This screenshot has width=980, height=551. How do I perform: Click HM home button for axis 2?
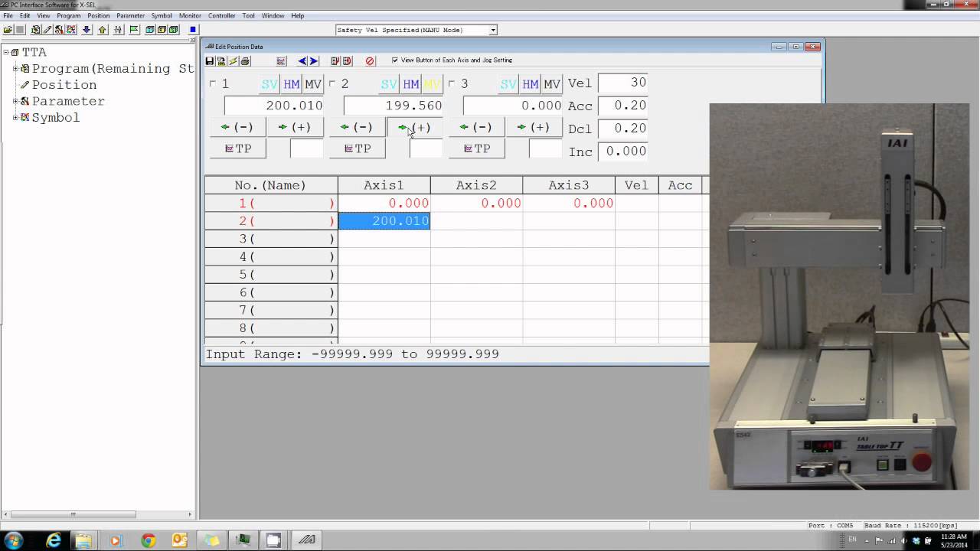point(411,84)
